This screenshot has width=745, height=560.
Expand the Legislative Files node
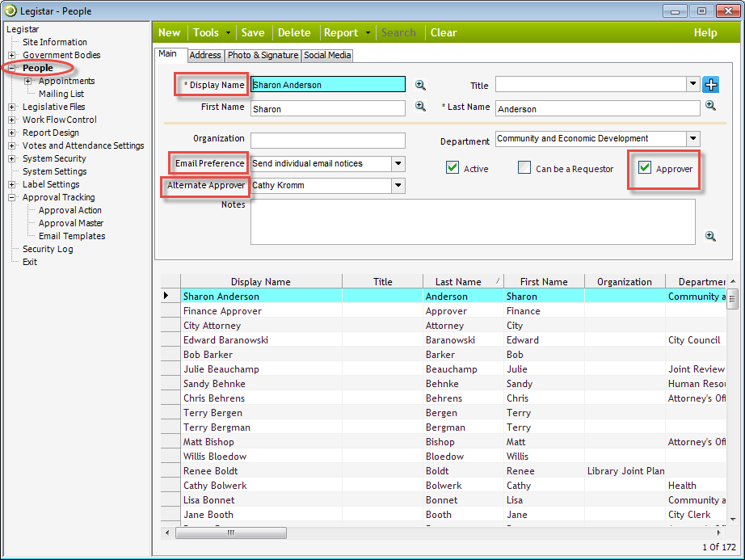tap(12, 107)
